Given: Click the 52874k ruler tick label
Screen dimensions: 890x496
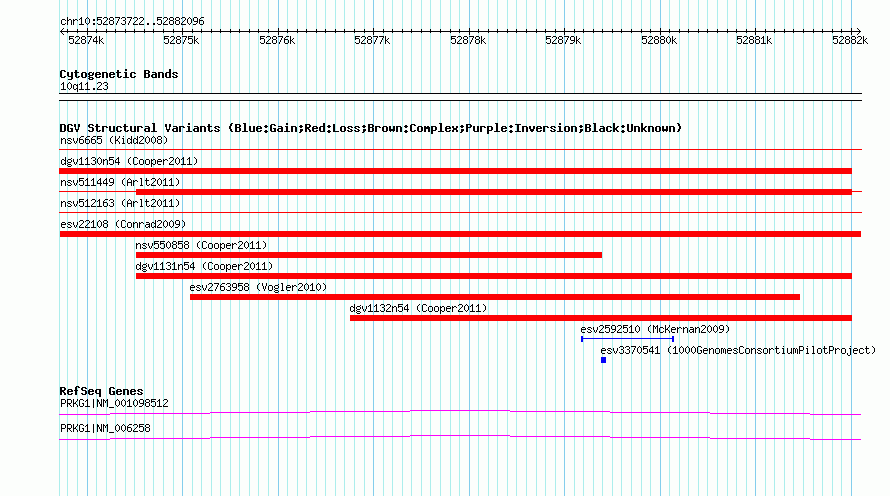Looking at the screenshot, I should point(86,40).
